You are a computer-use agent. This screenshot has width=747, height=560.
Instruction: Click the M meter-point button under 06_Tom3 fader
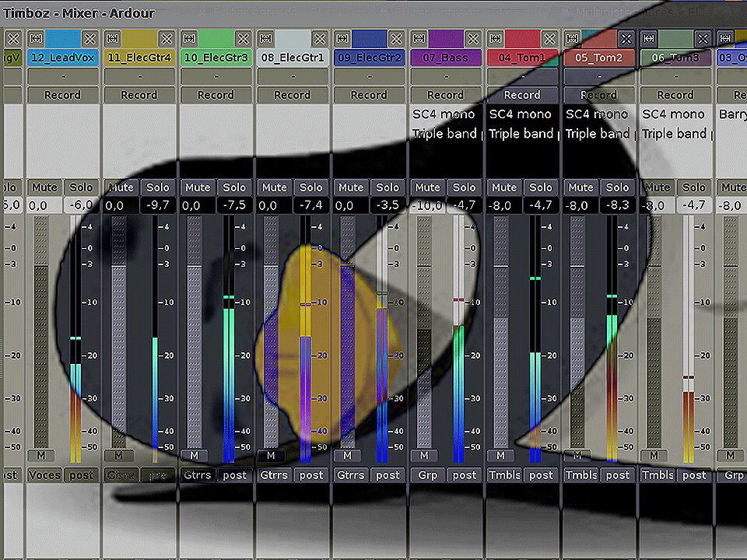point(654,456)
